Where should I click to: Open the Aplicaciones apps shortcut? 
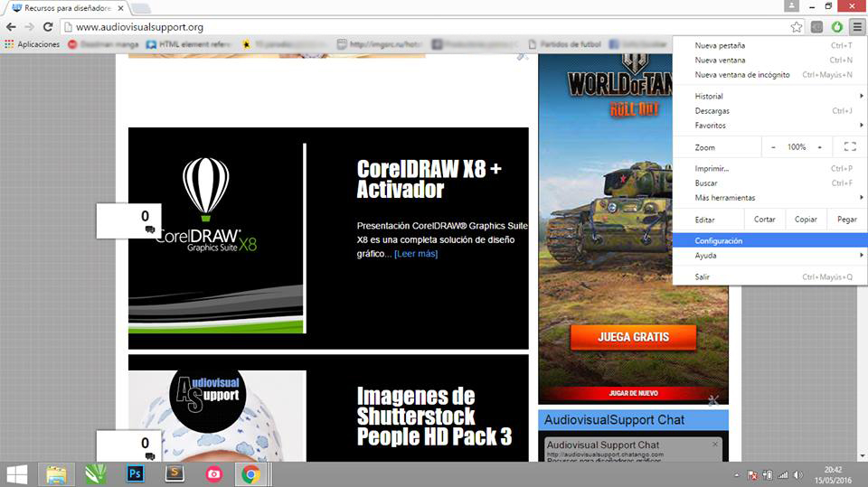33,44
